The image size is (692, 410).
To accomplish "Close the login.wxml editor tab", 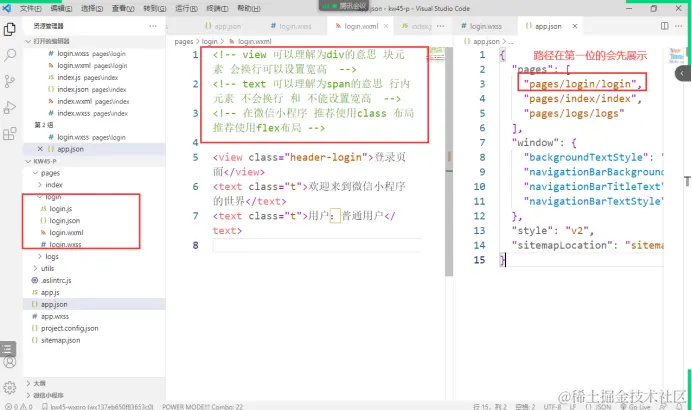I will (x=386, y=26).
